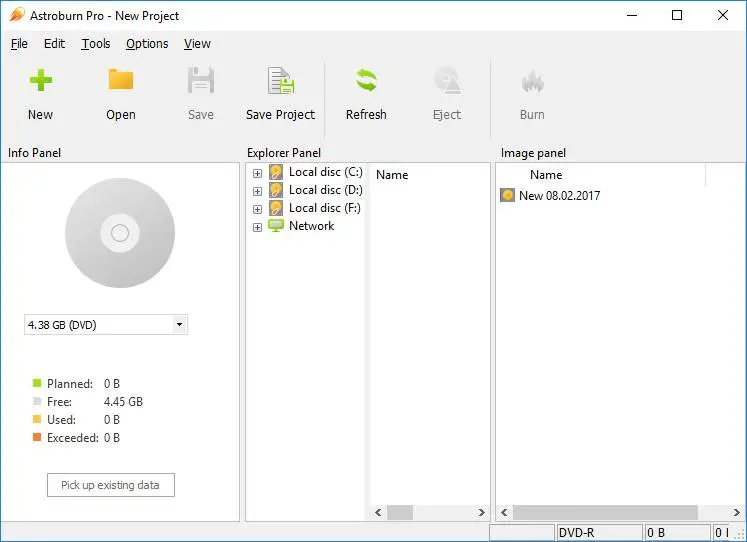The image size is (747, 542).
Task: Maximize the Astroburn Pro window
Action: click(677, 15)
